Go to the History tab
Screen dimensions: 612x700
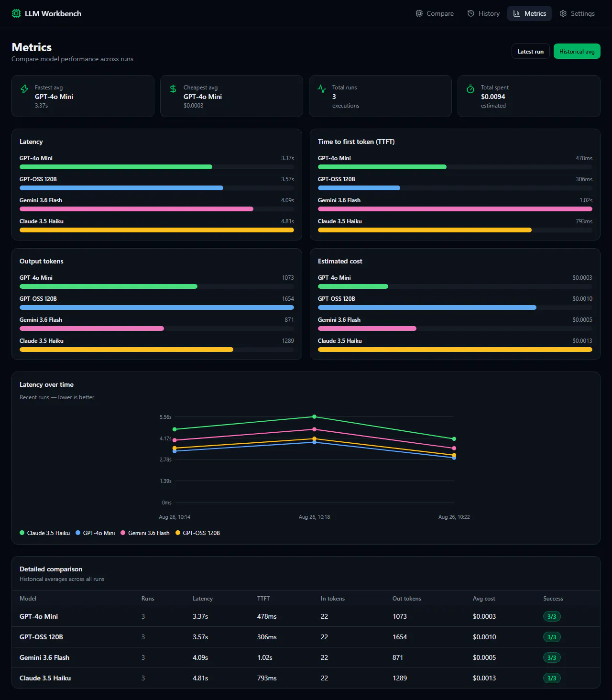[483, 13]
